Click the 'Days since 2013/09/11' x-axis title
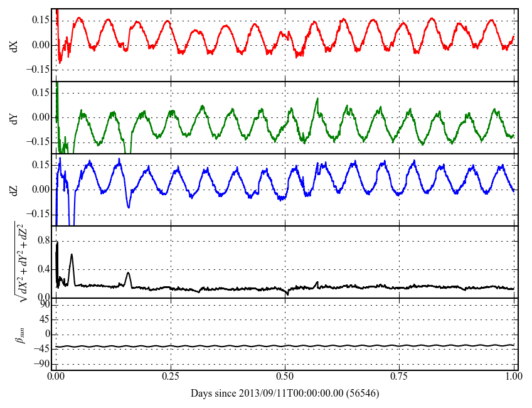This screenshot has width=532, height=408. point(285,393)
